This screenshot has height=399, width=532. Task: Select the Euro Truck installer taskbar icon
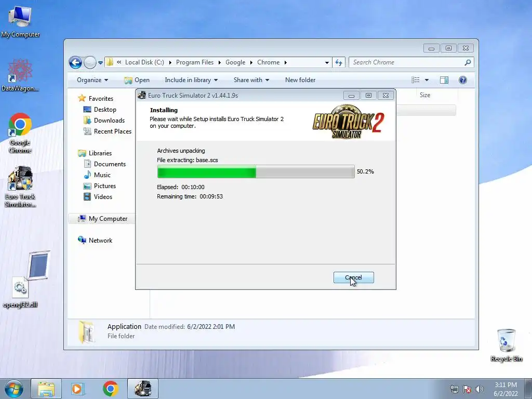pyautogui.click(x=143, y=389)
